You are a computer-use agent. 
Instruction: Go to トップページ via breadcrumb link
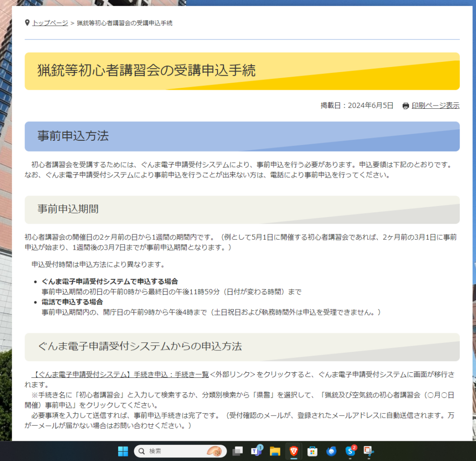tap(50, 23)
